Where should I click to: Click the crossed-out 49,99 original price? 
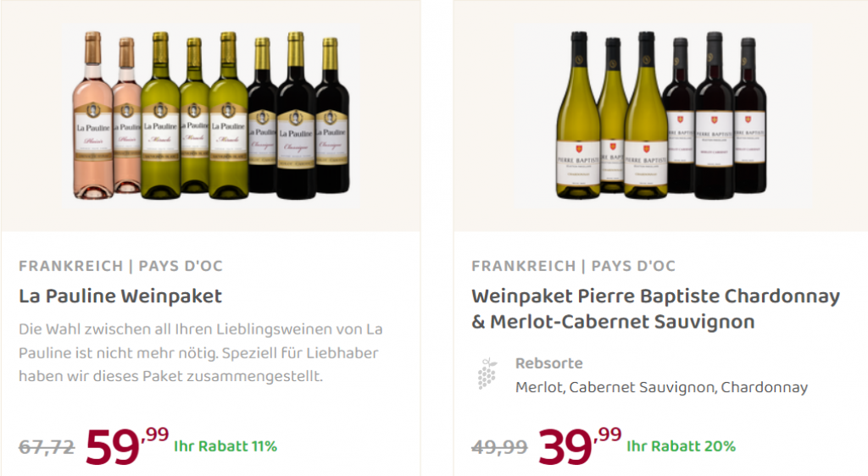(x=499, y=446)
